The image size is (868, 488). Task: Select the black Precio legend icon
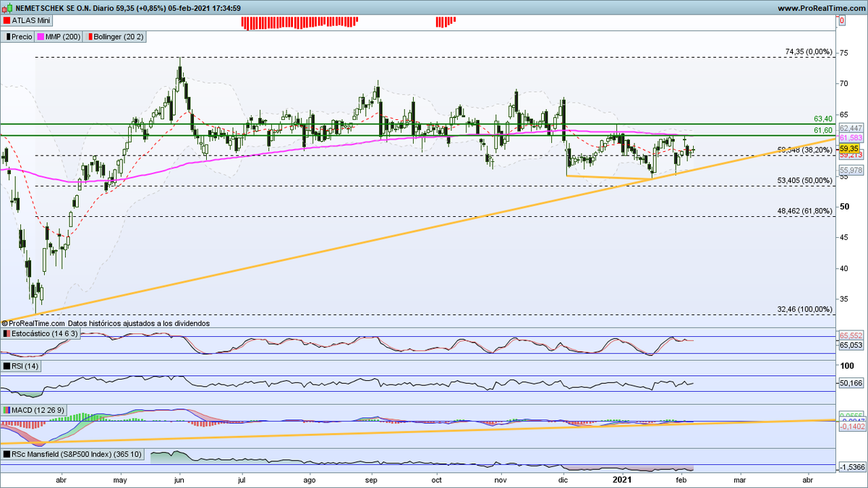coord(8,35)
